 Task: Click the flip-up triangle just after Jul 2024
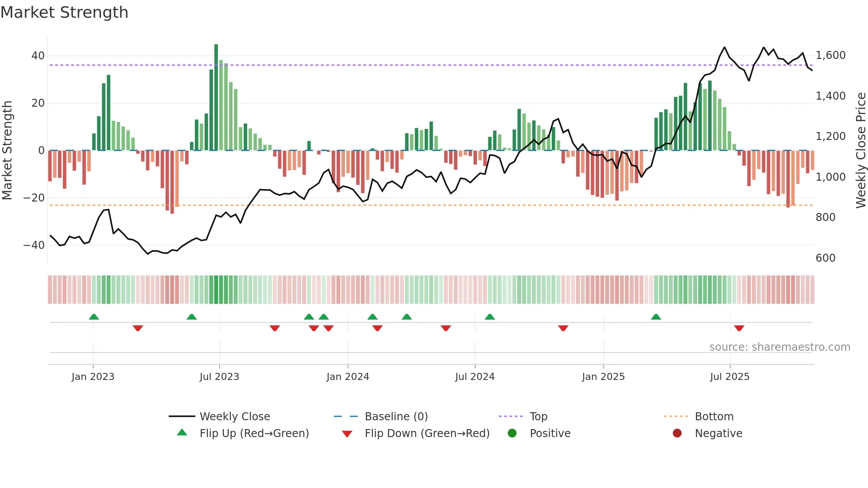(x=490, y=317)
